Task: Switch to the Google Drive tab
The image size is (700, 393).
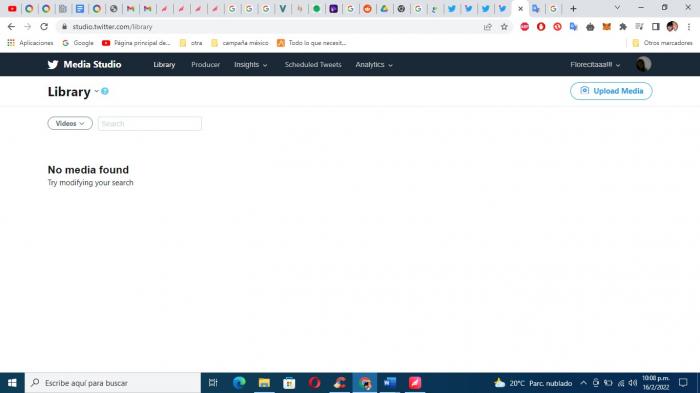Action: [x=384, y=8]
